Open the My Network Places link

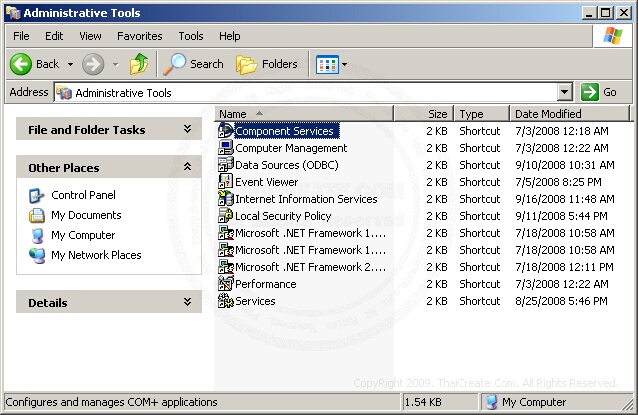[96, 255]
